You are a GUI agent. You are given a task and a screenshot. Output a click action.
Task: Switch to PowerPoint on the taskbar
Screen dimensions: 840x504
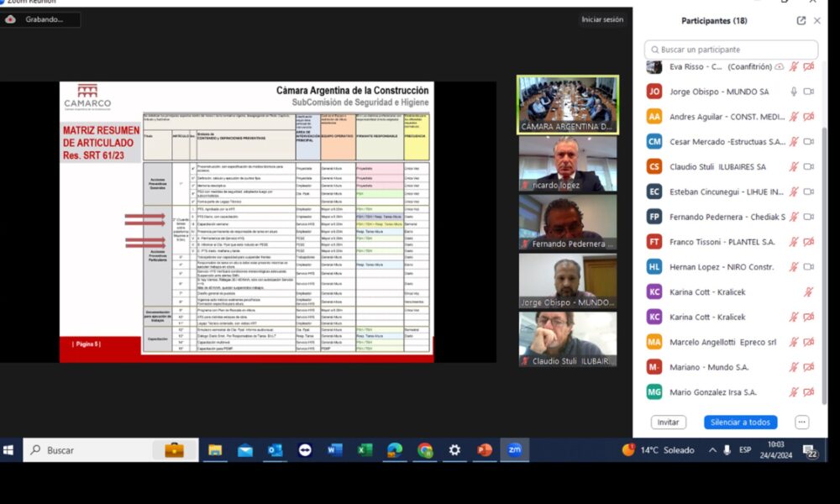[485, 450]
